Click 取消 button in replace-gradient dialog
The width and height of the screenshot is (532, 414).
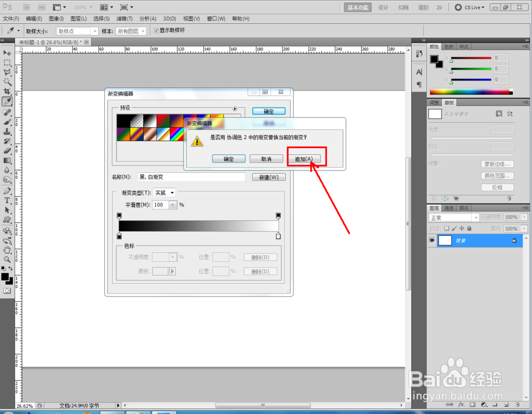pyautogui.click(x=267, y=159)
